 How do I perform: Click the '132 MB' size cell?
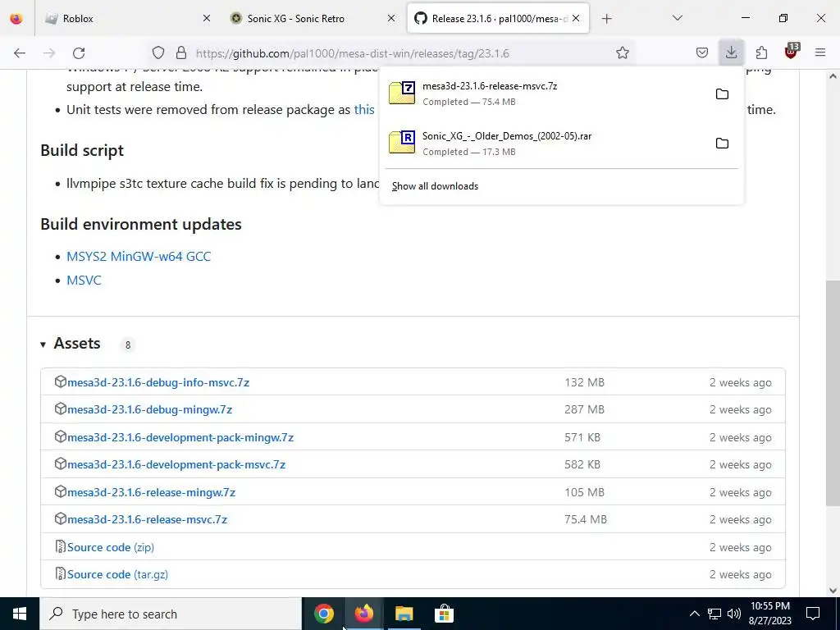point(584,382)
